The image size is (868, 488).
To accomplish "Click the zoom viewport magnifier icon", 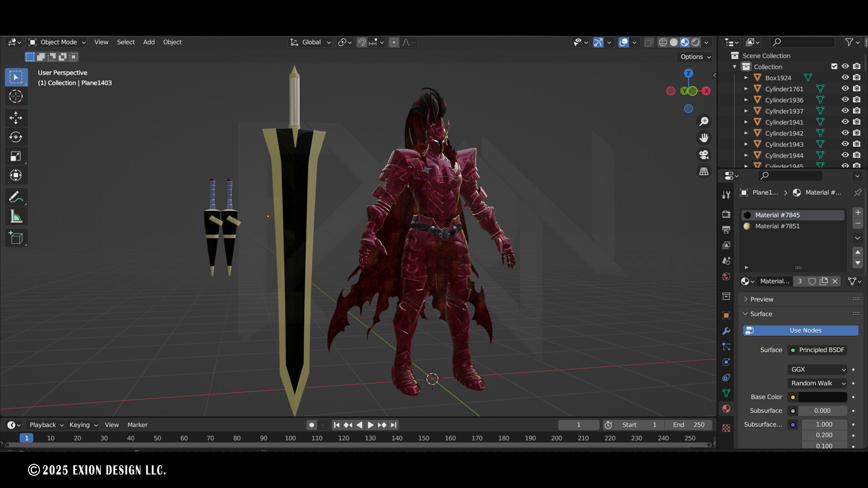I will 704,121.
